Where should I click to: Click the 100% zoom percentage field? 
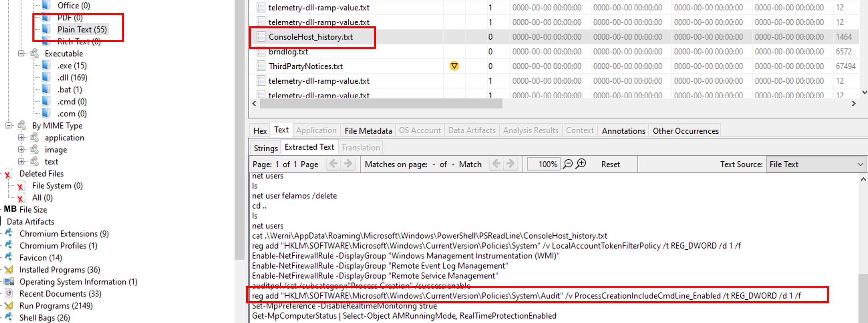[544, 164]
